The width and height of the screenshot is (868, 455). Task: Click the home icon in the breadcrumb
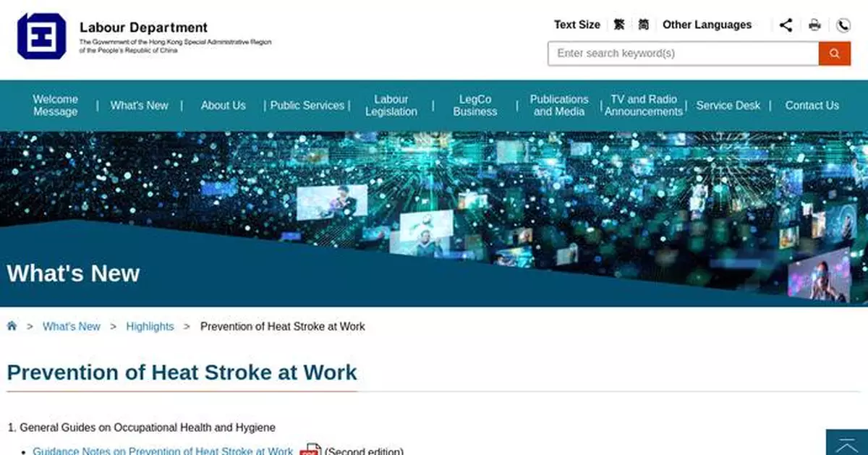click(x=12, y=326)
